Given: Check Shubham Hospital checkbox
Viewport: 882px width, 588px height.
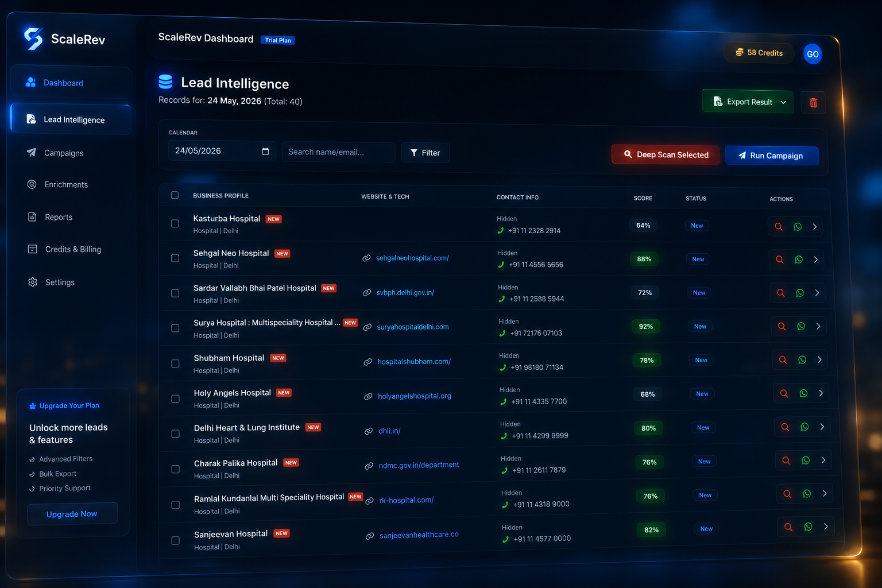Looking at the screenshot, I should [175, 363].
